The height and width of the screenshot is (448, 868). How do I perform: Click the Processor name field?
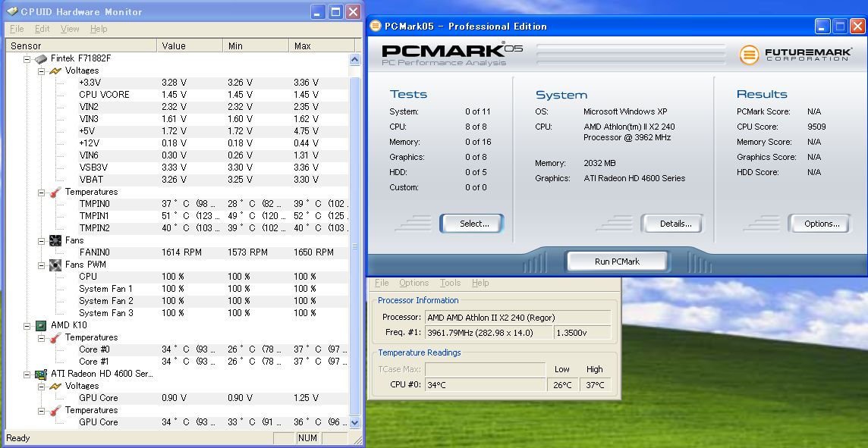[x=518, y=318]
